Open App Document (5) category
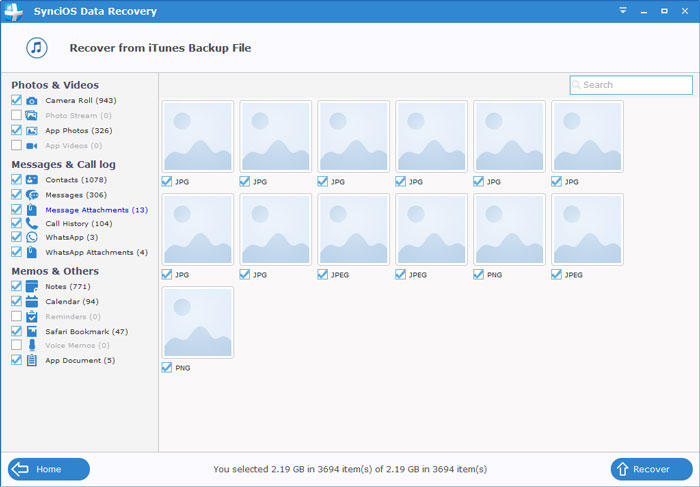This screenshot has width=700, height=487. (x=80, y=360)
